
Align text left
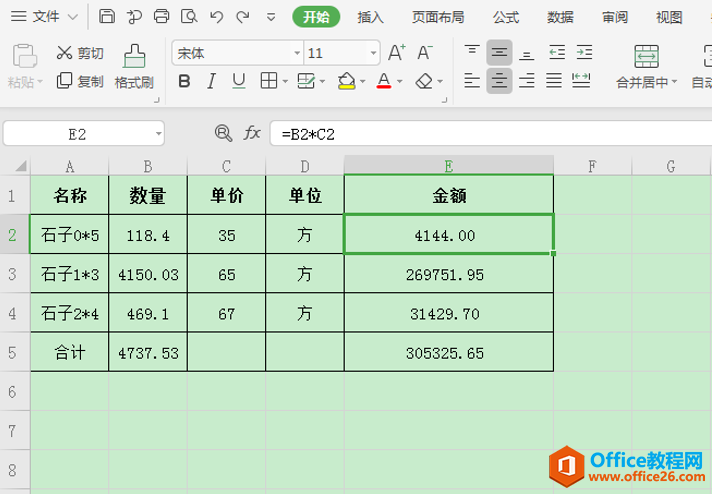click(x=472, y=81)
